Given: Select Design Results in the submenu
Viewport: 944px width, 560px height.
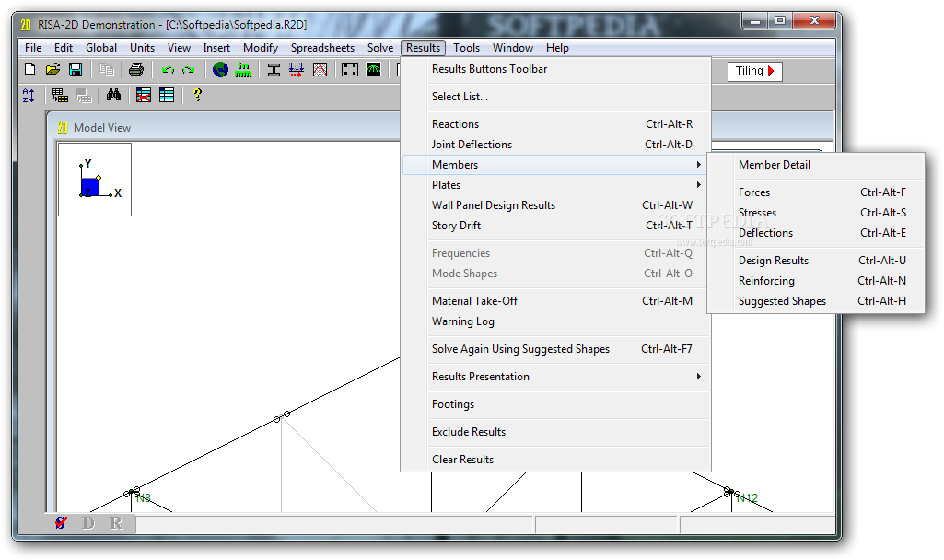Looking at the screenshot, I should tap(816, 261).
